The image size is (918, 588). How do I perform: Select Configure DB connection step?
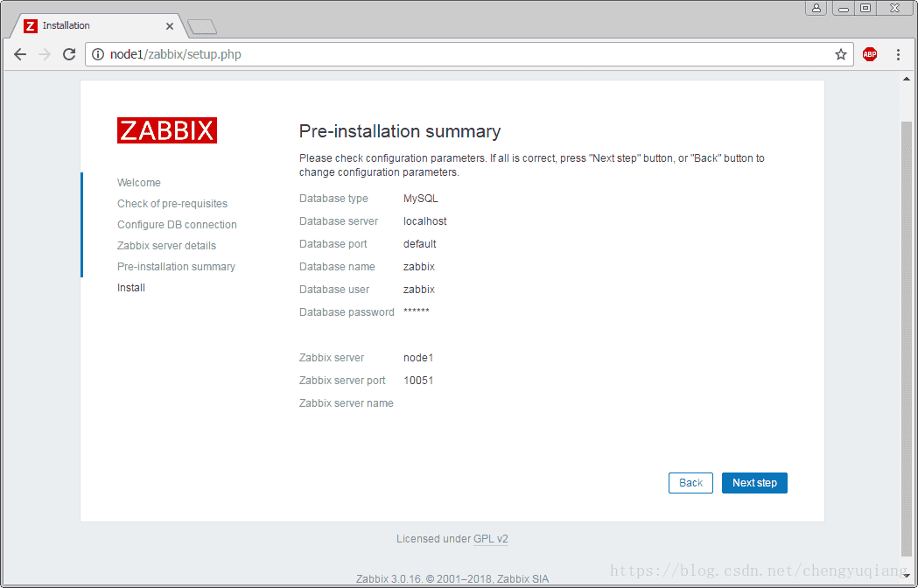pos(177,225)
